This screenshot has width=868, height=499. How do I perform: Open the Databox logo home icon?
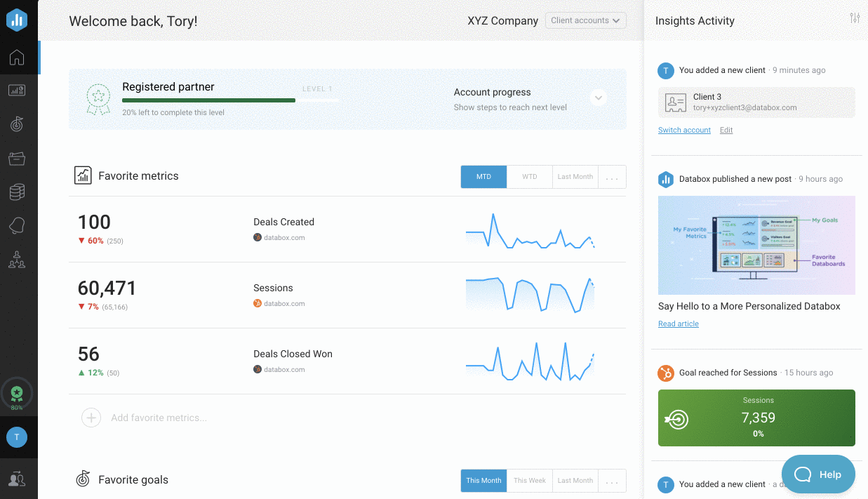[17, 20]
